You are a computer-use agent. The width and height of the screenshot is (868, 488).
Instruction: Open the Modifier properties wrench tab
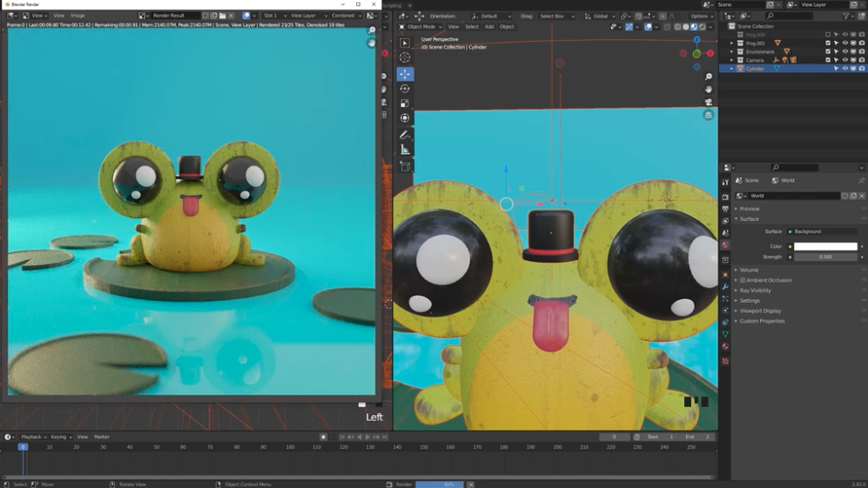[725, 286]
